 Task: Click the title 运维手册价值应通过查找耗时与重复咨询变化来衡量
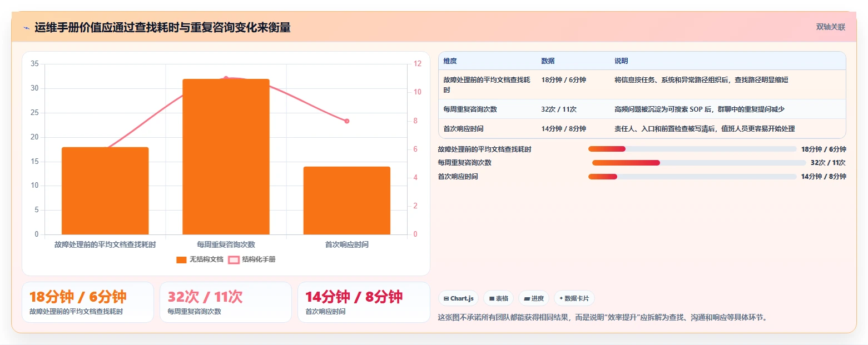[162, 28]
